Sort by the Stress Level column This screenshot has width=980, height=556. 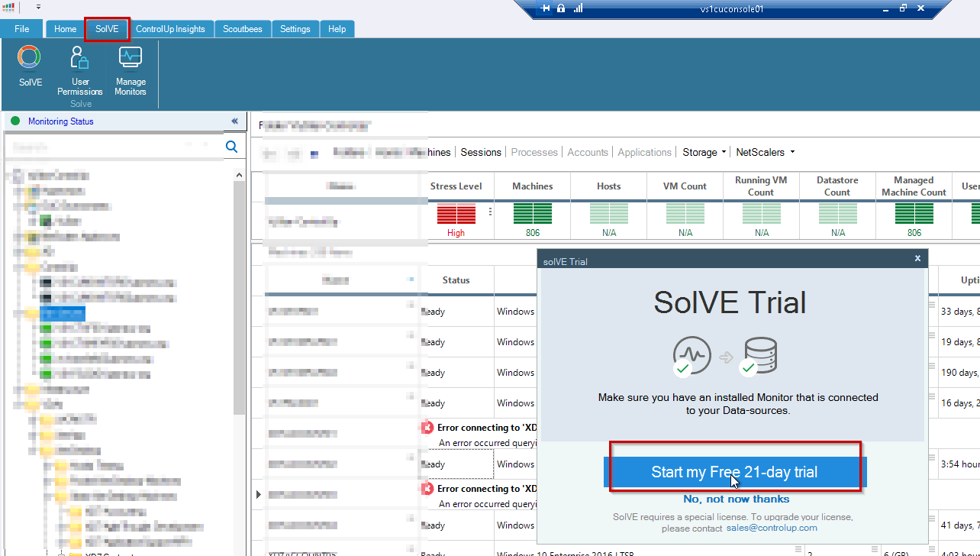(x=456, y=186)
